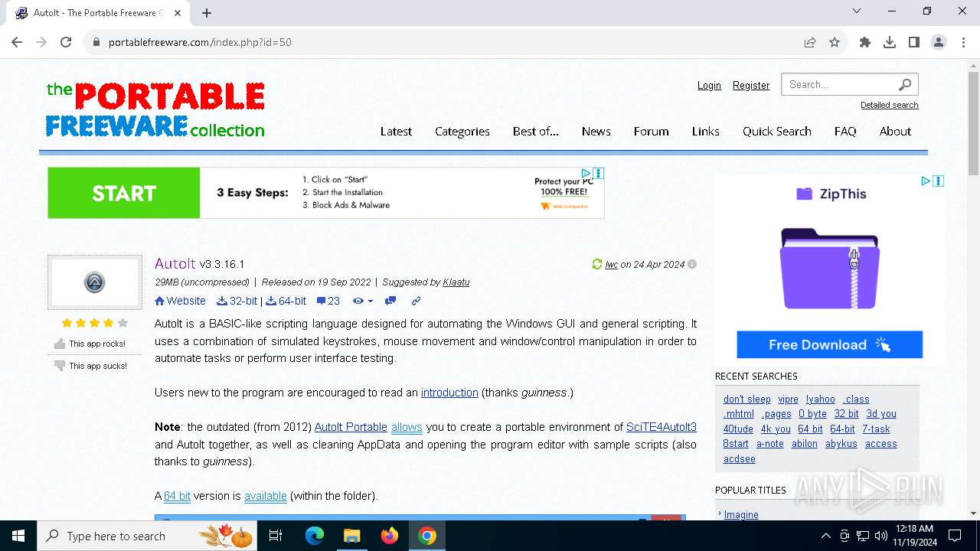Open the introduction link
Image resolution: width=980 pixels, height=551 pixels.
449,393
